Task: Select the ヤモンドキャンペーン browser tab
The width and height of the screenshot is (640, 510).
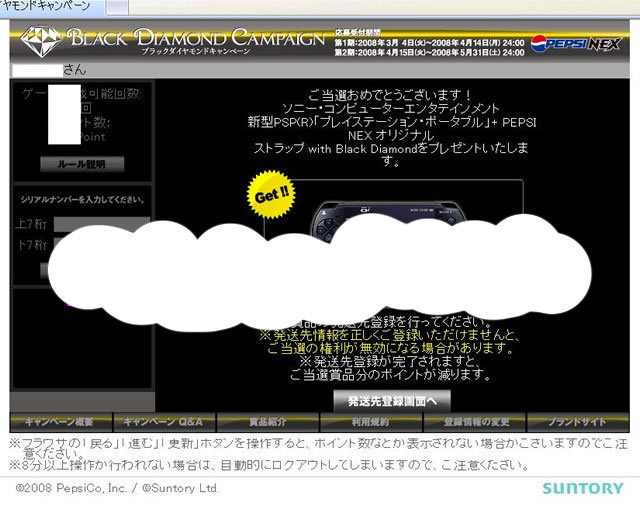Action: 52,7
